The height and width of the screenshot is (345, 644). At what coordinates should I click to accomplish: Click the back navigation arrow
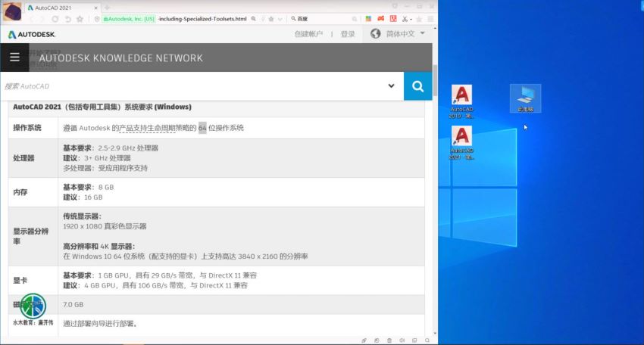(x=33, y=19)
